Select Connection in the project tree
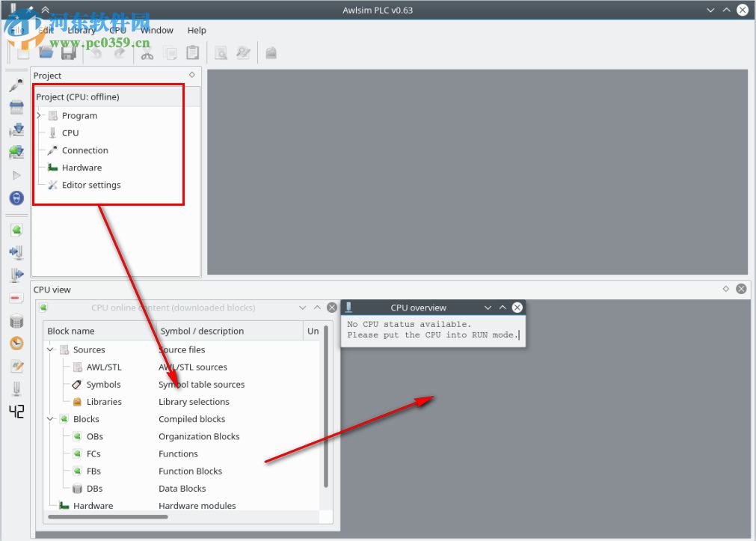This screenshot has width=756, height=541. 84,150
